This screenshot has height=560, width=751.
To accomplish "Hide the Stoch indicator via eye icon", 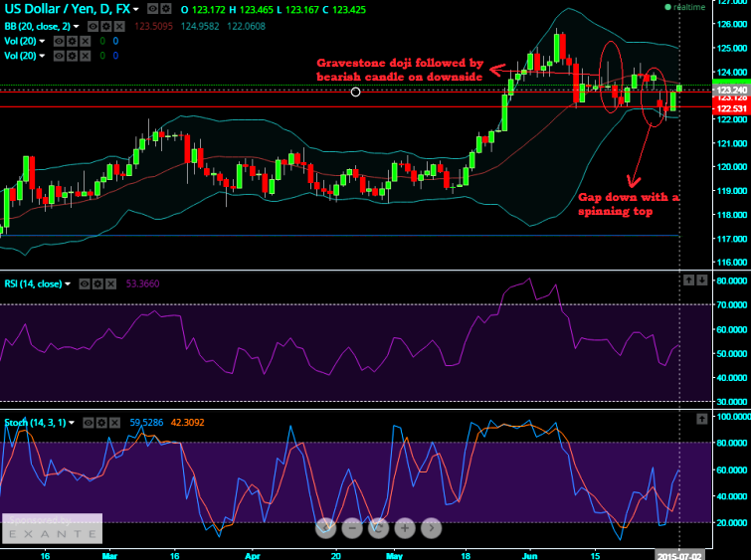I will tap(89, 423).
